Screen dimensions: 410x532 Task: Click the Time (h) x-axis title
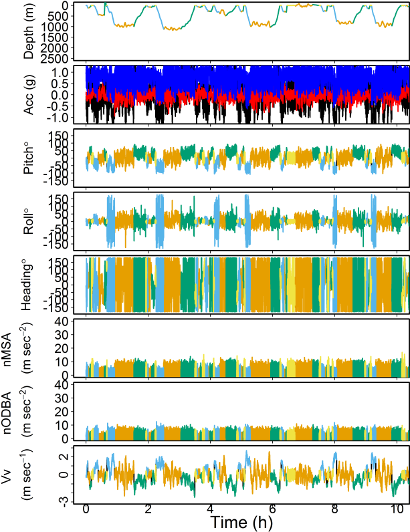tap(242, 521)
